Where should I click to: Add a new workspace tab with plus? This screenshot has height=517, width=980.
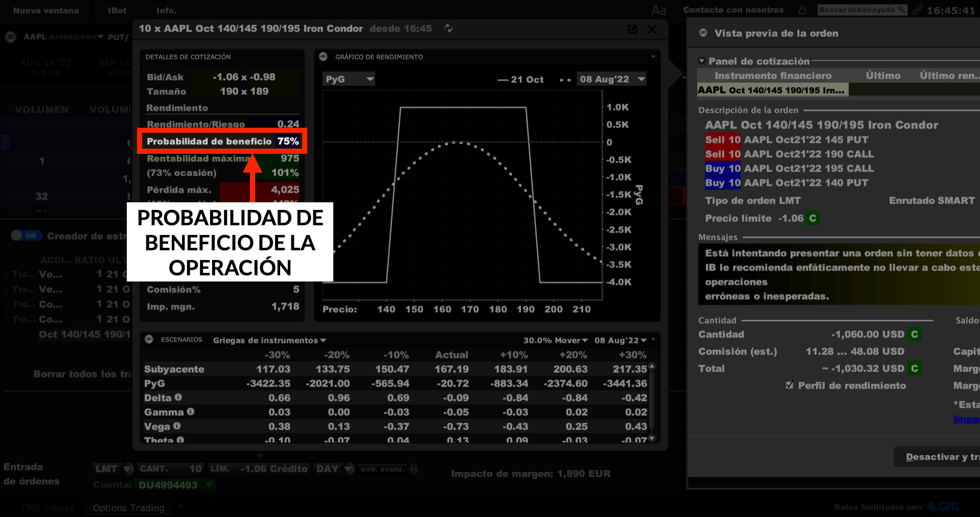[x=181, y=507]
